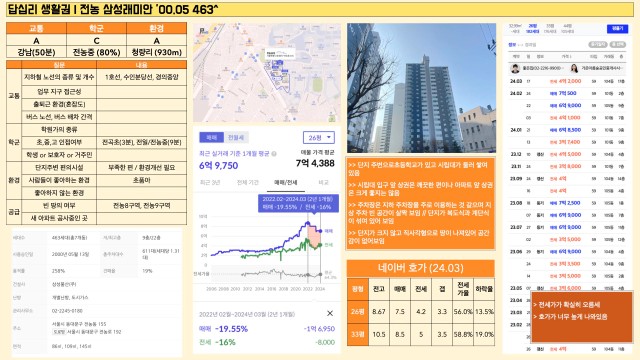The width and height of the screenshot is (640, 360).
Task: Click the 새 아파트 공사중인 곳 row label
Action: pyautogui.click(x=59, y=218)
